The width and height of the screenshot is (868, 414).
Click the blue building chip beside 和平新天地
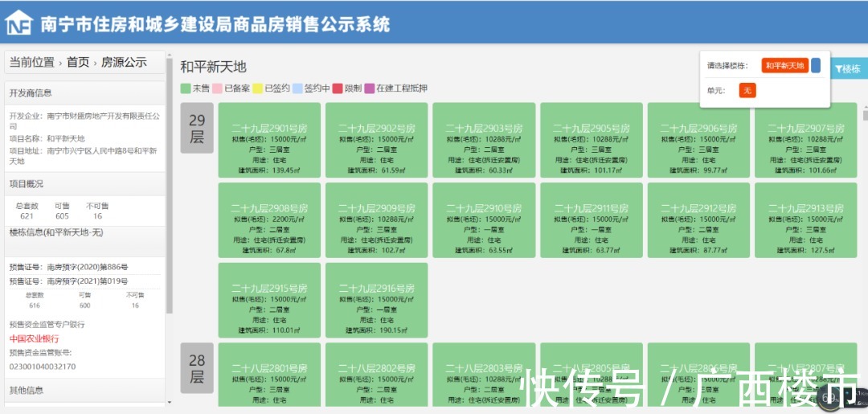(x=816, y=65)
